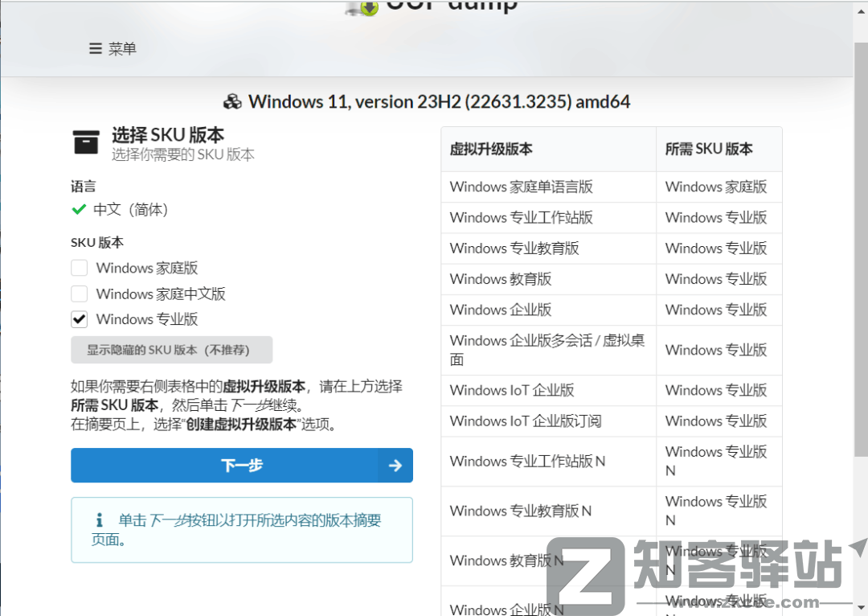Enable the Windows 家庭版 checkbox
Viewport: 868px width, 616px height.
[x=80, y=268]
